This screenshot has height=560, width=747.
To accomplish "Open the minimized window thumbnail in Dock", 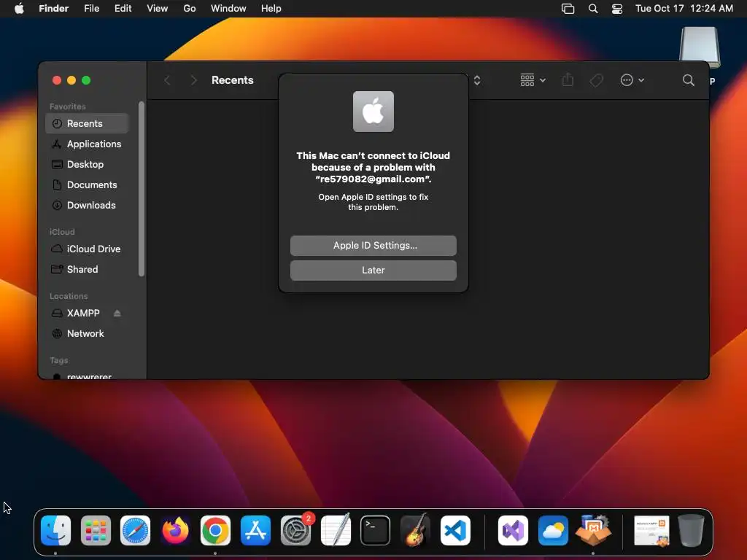I will 651,531.
